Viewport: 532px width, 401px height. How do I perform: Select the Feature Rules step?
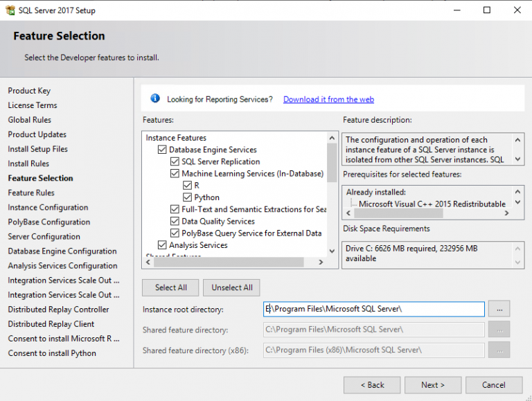pos(31,193)
